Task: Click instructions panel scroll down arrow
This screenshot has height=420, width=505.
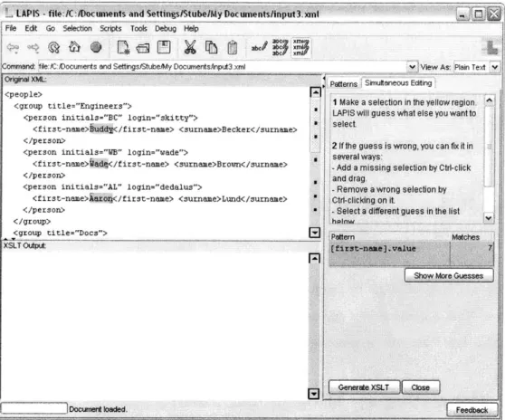Action: point(489,218)
